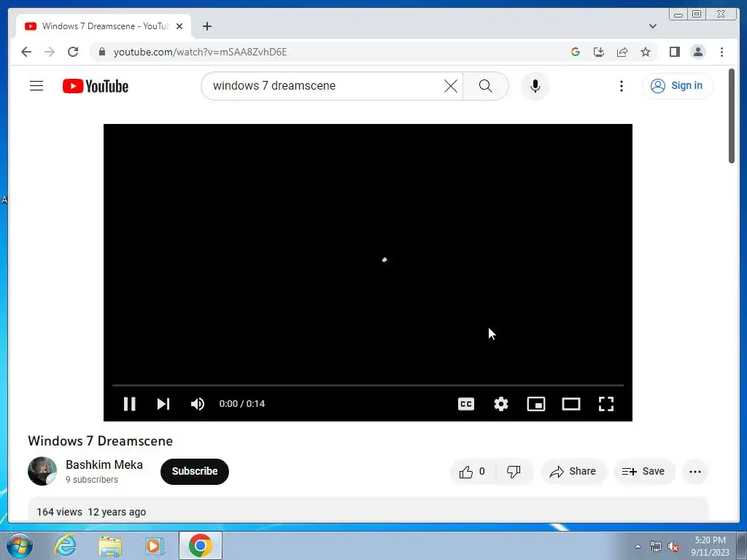Open taskbar clock showing 5:20 PM

(x=710, y=546)
